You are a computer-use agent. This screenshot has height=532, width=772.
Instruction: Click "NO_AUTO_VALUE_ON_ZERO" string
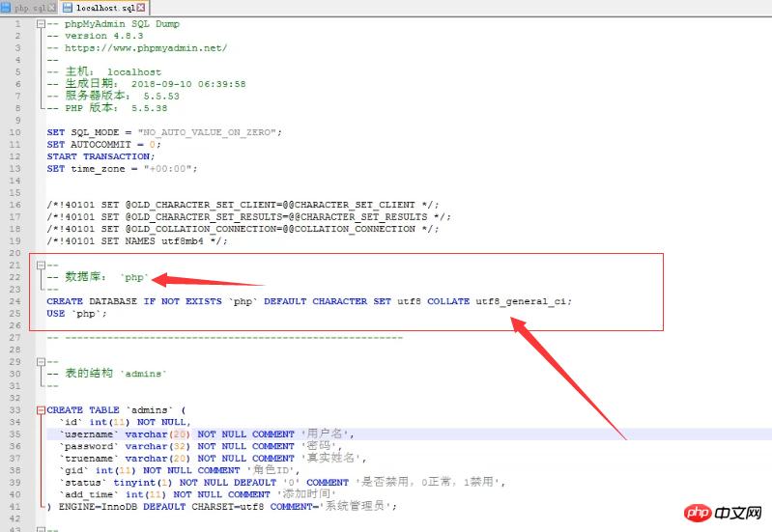(207, 132)
